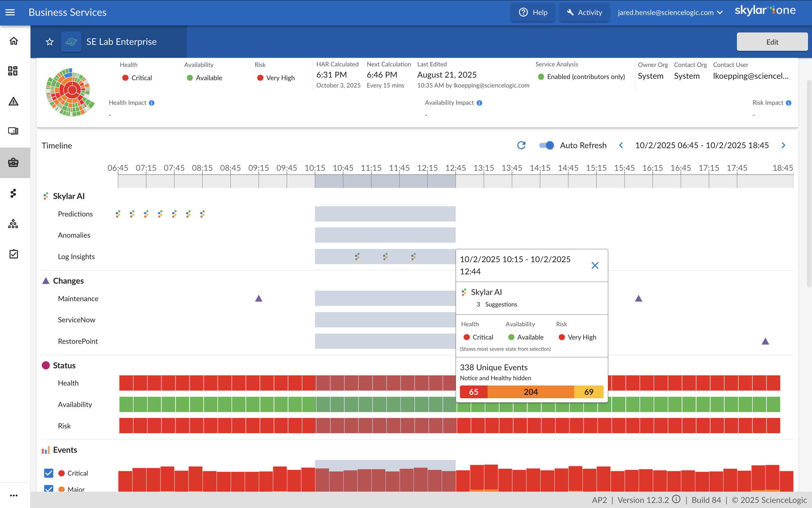
Task: Open the Dashboards sidebar icon
Action: point(13,71)
